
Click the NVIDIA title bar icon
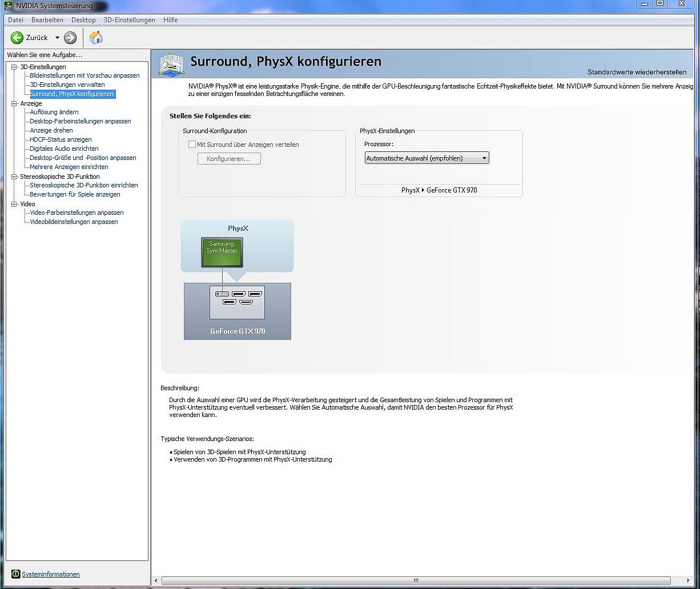pyautogui.click(x=9, y=5)
